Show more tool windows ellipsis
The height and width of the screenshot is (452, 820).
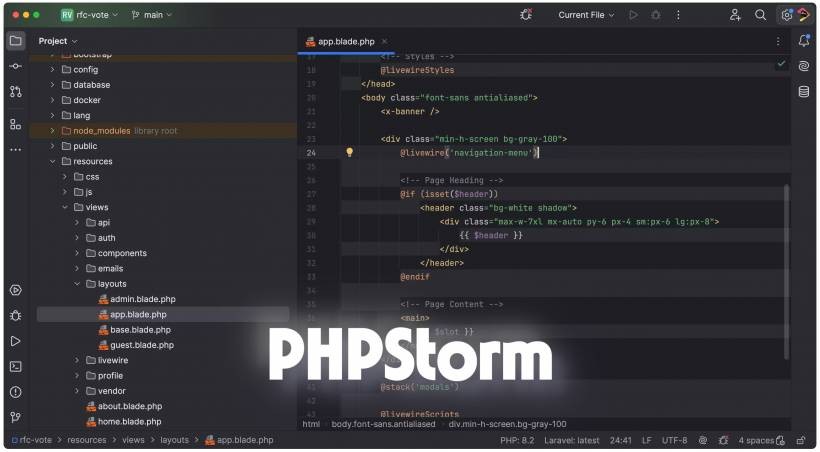16,150
